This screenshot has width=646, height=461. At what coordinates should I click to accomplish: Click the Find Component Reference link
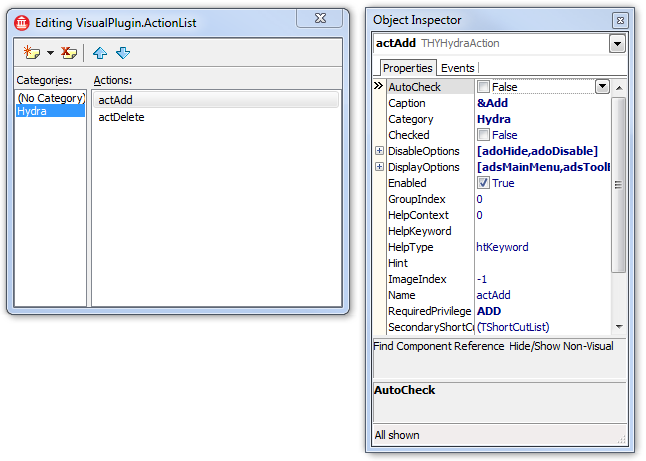(x=439, y=346)
